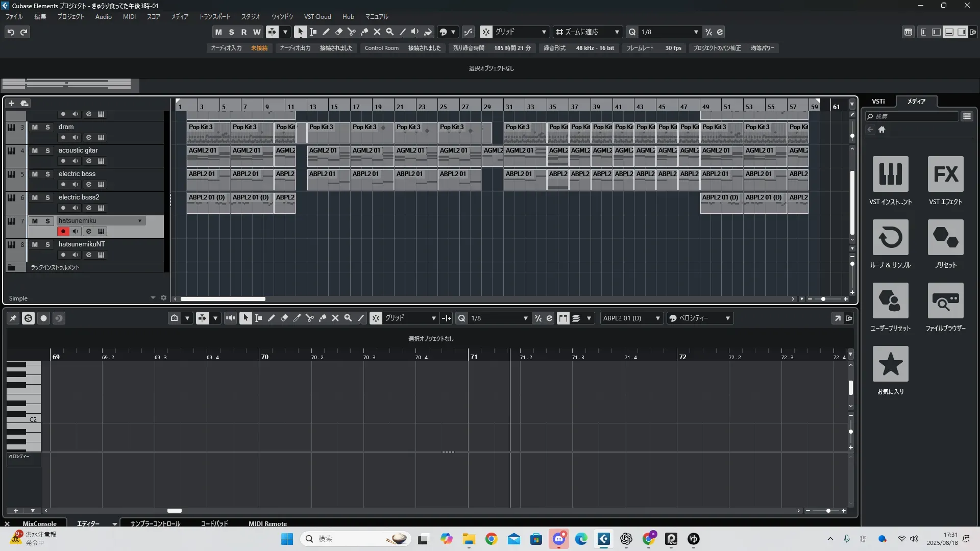Click the 48 kHz - 16 bit record format
Viewport: 980px width, 551px height.
click(595, 48)
